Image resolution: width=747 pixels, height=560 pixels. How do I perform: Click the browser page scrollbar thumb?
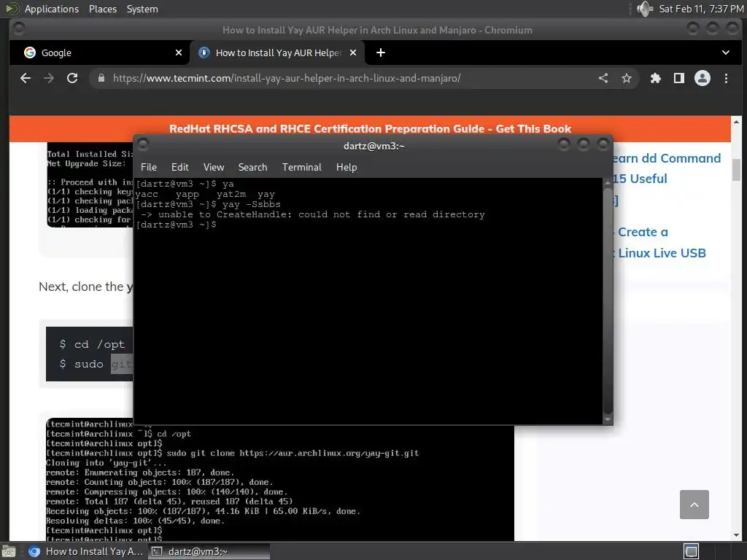pos(736,170)
